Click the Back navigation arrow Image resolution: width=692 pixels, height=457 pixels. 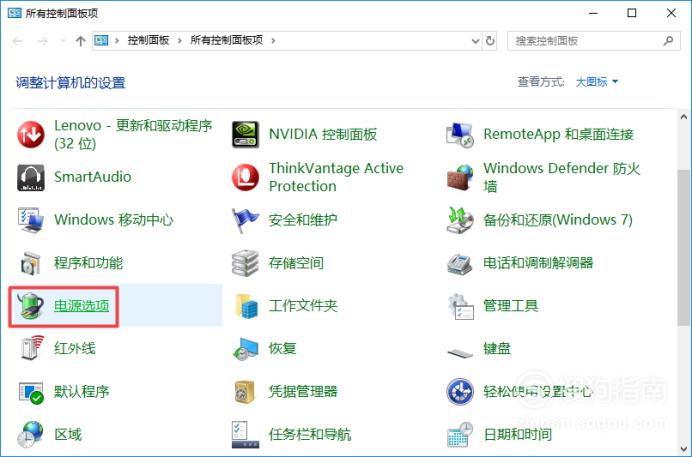click(x=18, y=41)
